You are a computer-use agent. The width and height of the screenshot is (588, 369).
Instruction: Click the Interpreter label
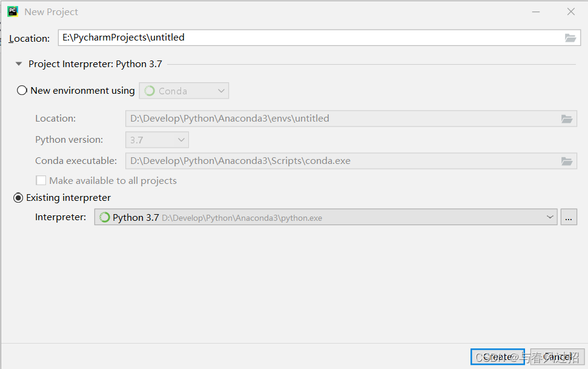point(61,217)
